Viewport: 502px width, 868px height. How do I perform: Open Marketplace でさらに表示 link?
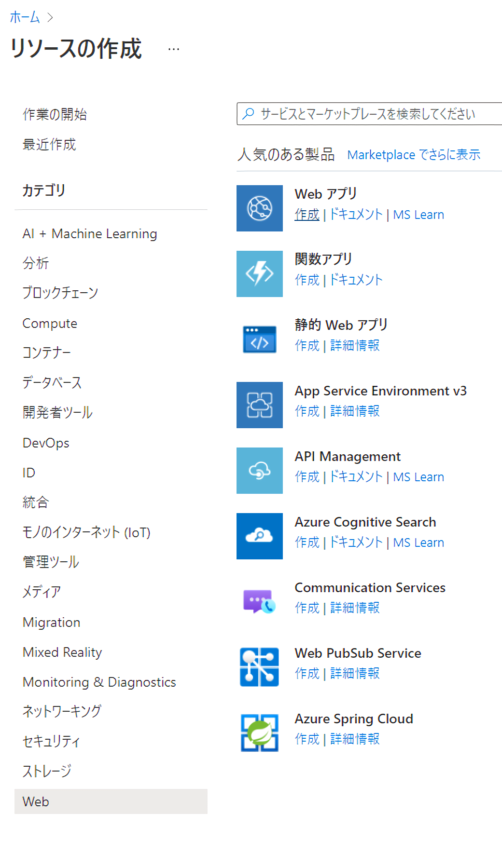coord(414,155)
